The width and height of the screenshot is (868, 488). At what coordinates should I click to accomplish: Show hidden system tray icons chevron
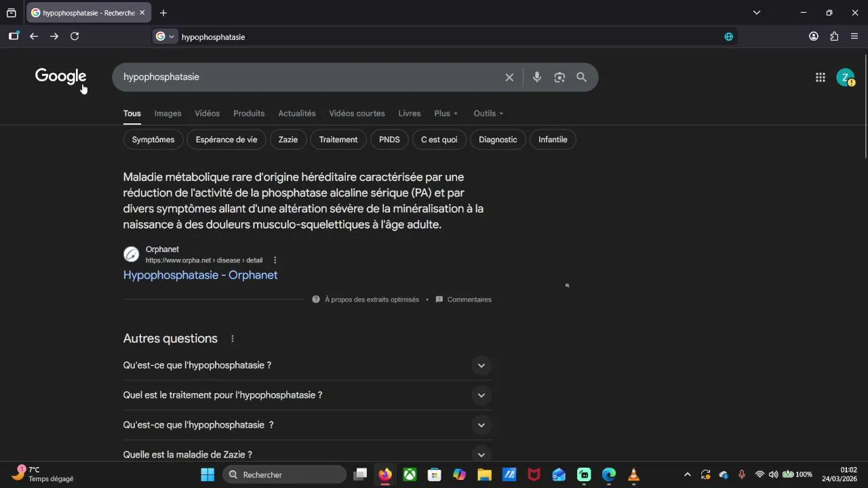point(687,474)
